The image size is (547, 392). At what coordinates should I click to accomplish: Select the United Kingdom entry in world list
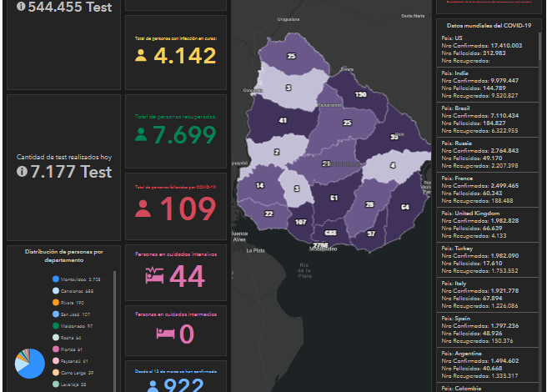488,224
